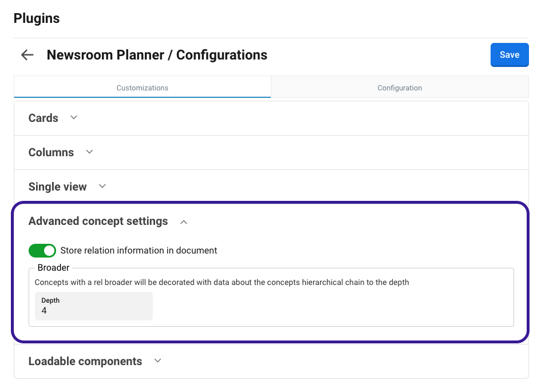Click the Cards section heading

coord(44,118)
